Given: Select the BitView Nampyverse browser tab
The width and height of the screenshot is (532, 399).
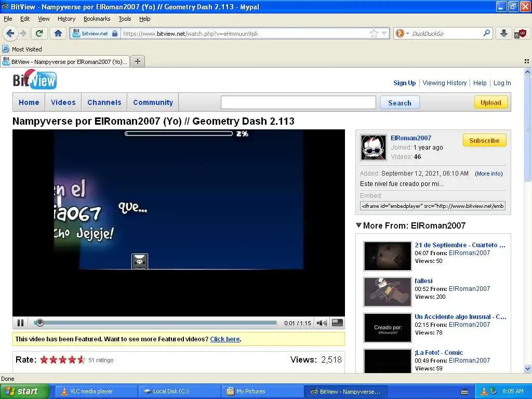Looking at the screenshot, I should click(65, 61).
